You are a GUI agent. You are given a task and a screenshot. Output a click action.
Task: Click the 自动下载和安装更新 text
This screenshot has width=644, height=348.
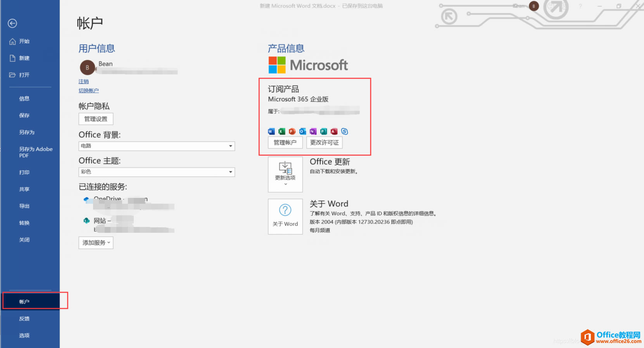point(334,171)
